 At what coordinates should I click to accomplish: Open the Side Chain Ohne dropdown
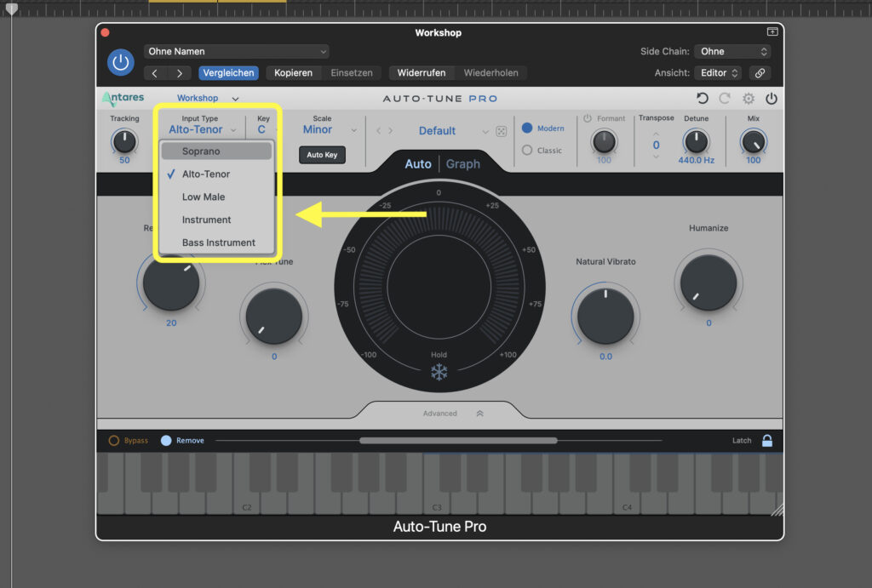pyautogui.click(x=733, y=51)
